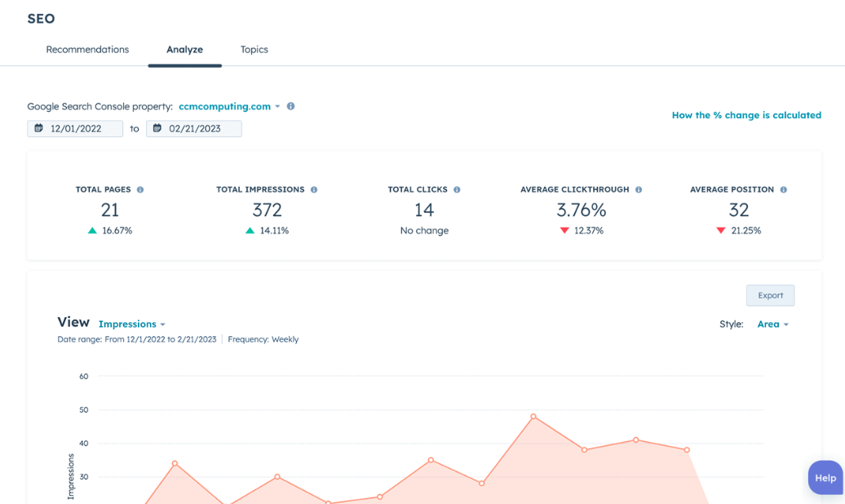
Task: Click the 3.76% clickthrough value
Action: pos(581,210)
